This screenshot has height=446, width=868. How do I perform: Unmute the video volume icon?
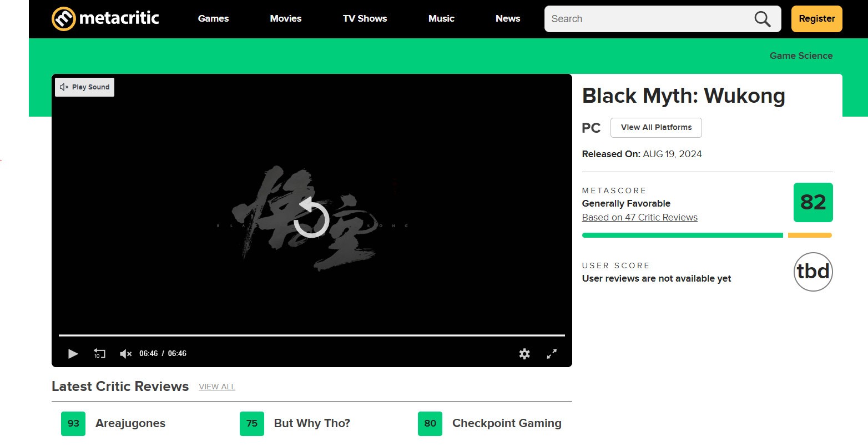(126, 354)
